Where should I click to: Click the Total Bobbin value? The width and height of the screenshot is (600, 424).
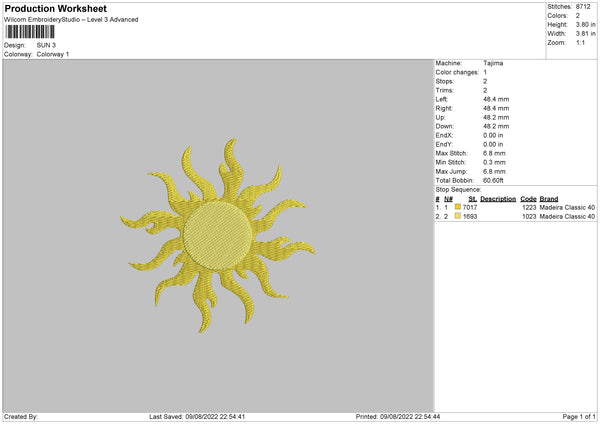495,180
